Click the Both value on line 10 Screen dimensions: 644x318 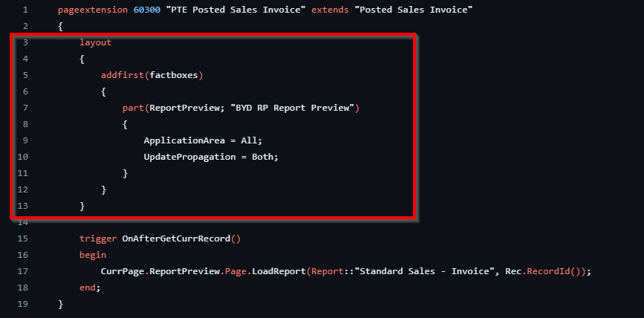pos(264,157)
